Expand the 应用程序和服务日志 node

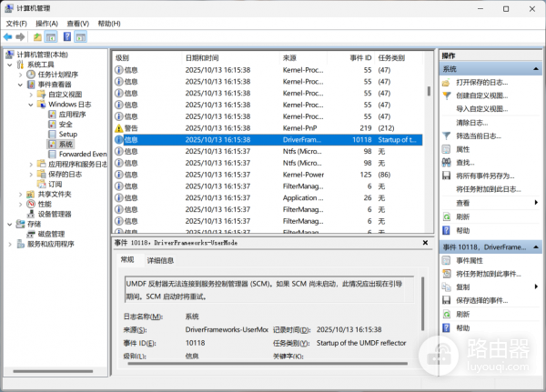(x=31, y=165)
